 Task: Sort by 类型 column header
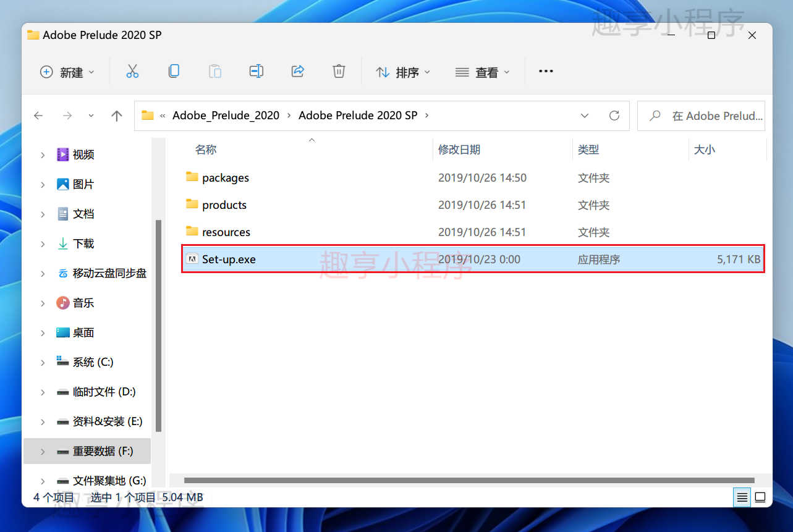[588, 150]
